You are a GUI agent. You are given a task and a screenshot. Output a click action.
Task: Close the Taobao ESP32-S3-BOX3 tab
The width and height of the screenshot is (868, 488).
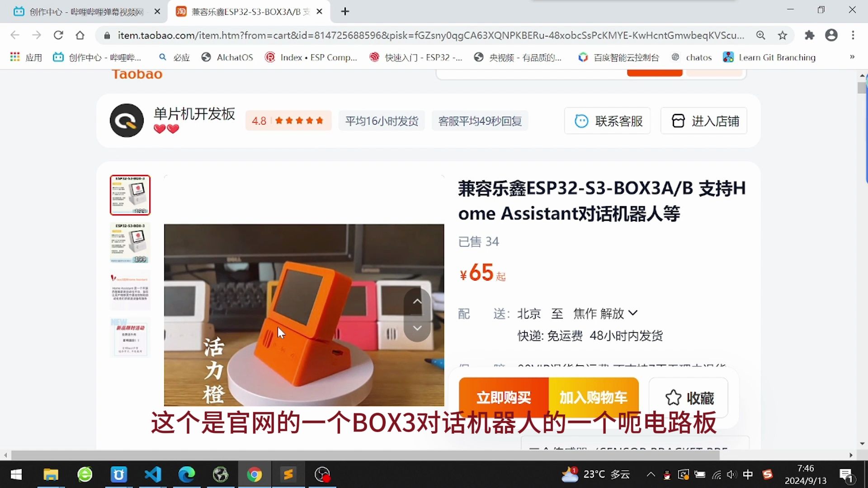tap(319, 11)
